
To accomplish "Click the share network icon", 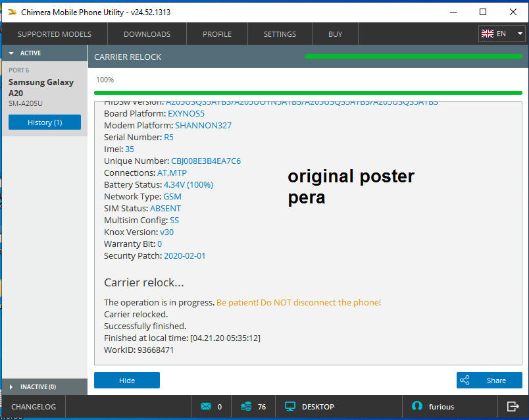I will pyautogui.click(x=465, y=380).
